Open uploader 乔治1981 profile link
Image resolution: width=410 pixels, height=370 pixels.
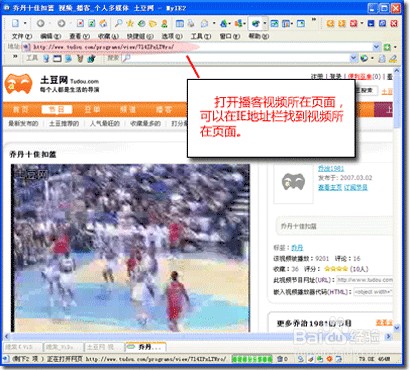pos(331,168)
